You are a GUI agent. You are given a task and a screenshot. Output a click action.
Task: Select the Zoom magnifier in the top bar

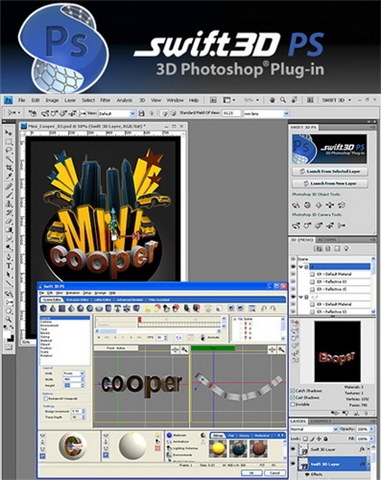click(283, 100)
